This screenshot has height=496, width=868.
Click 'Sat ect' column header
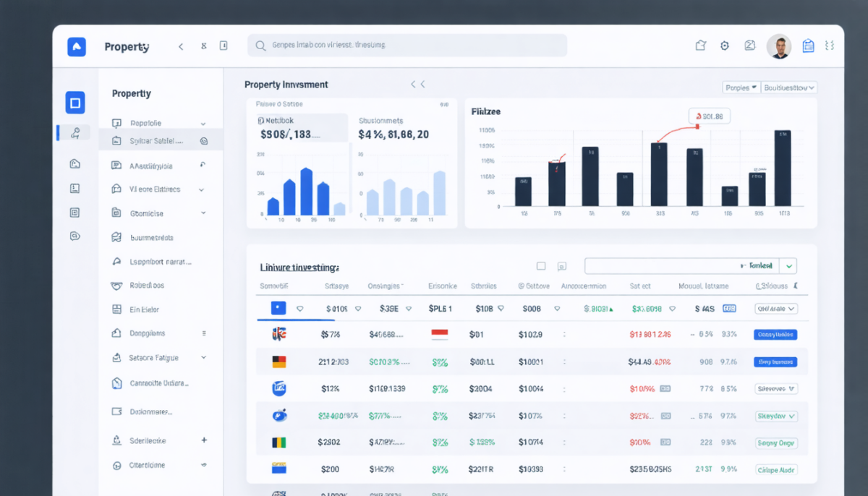(640, 286)
